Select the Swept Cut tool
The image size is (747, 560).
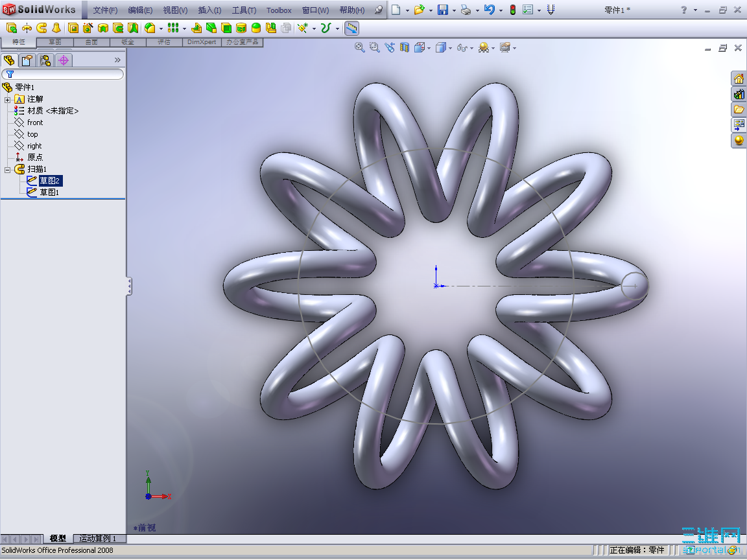coord(117,28)
